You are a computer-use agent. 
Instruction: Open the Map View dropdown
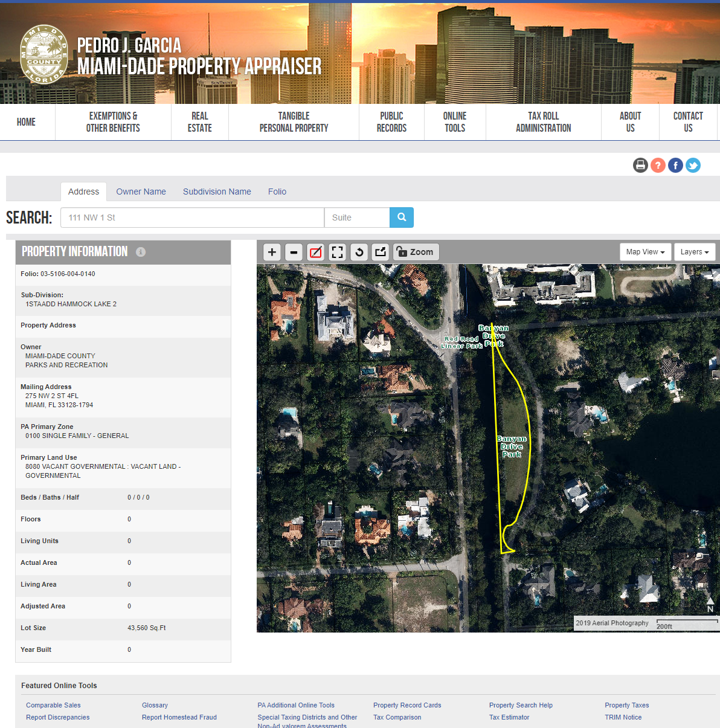645,252
